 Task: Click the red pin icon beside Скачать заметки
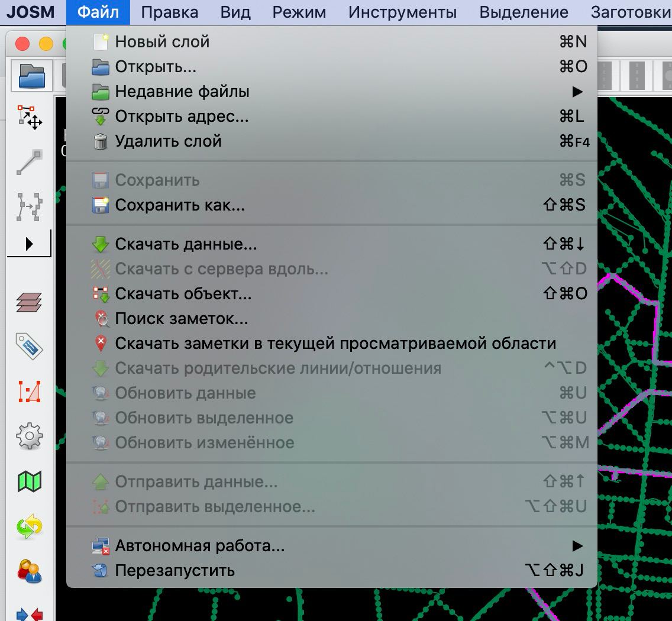(101, 344)
